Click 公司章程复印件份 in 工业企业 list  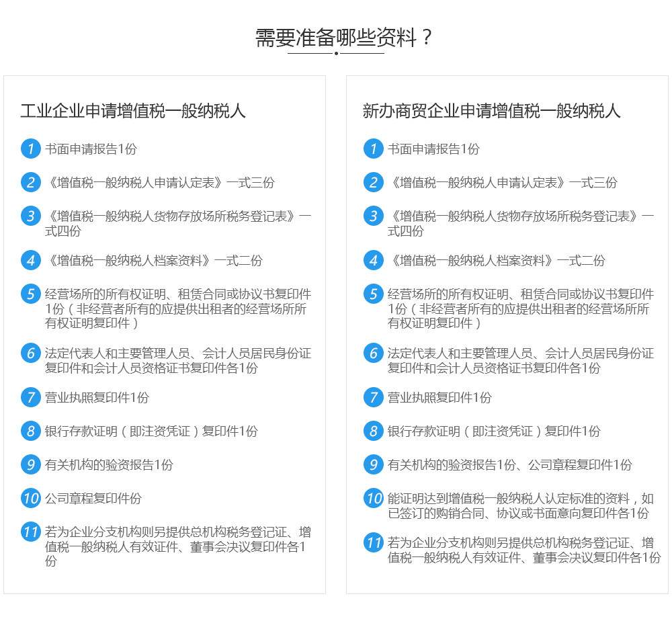(93, 499)
